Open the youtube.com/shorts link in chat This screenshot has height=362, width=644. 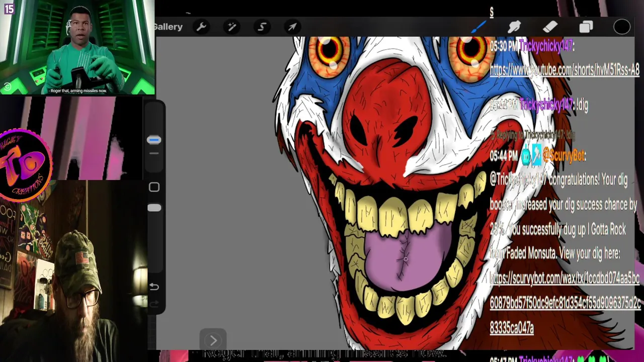pos(564,70)
